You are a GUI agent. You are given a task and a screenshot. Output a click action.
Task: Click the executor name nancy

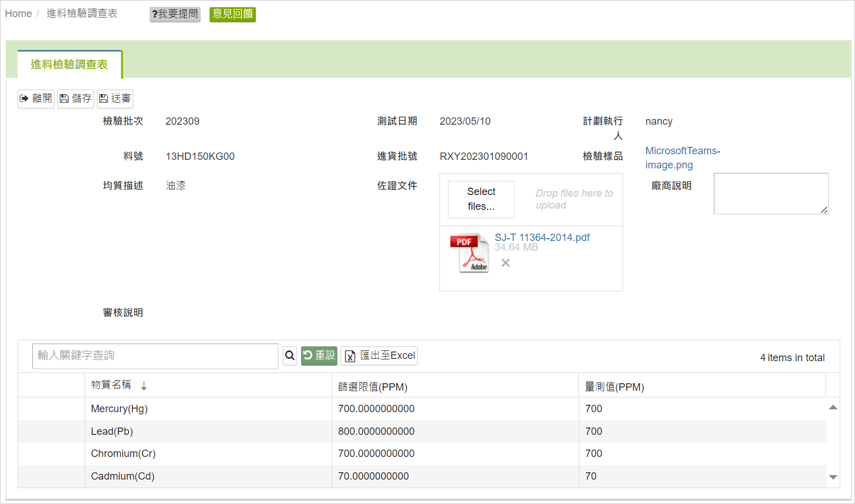[659, 121]
